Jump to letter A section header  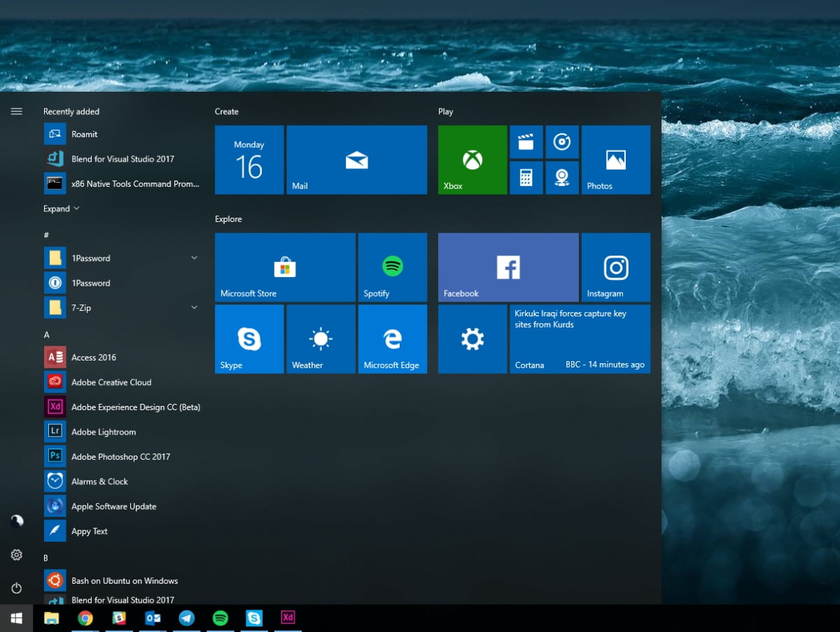(x=47, y=335)
